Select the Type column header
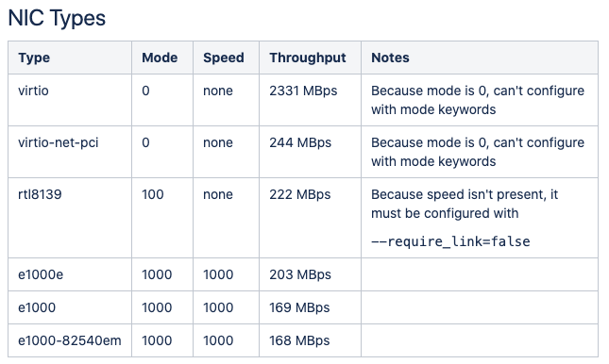 coord(34,58)
